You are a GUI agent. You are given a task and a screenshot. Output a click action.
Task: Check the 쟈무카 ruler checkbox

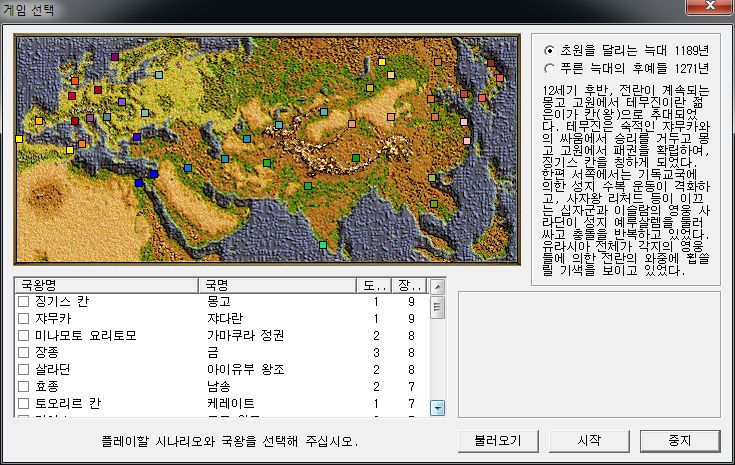tap(23, 319)
